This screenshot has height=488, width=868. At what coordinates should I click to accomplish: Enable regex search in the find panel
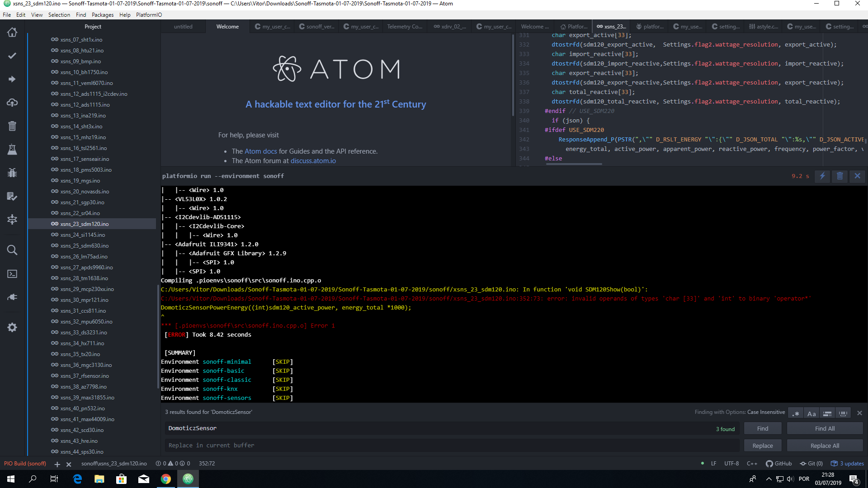click(x=796, y=413)
